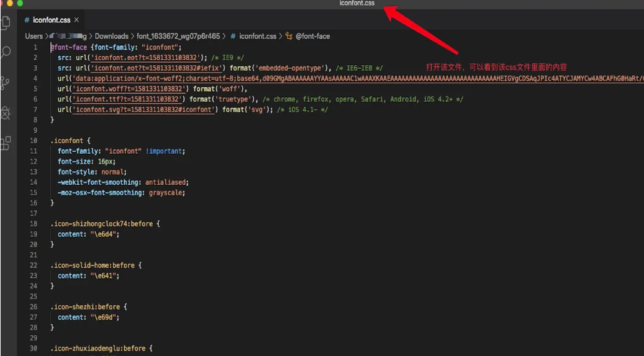The height and width of the screenshot is (356, 644).
Task: Click the @font-face symbol icon in breadcrumbs
Action: 289,36
